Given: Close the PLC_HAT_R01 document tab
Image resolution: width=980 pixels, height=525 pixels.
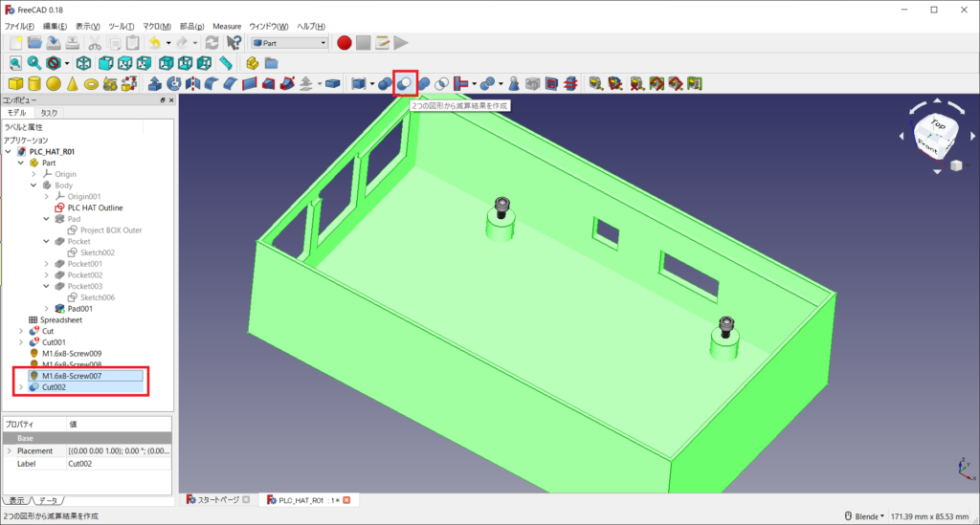Looking at the screenshot, I should pos(346,499).
